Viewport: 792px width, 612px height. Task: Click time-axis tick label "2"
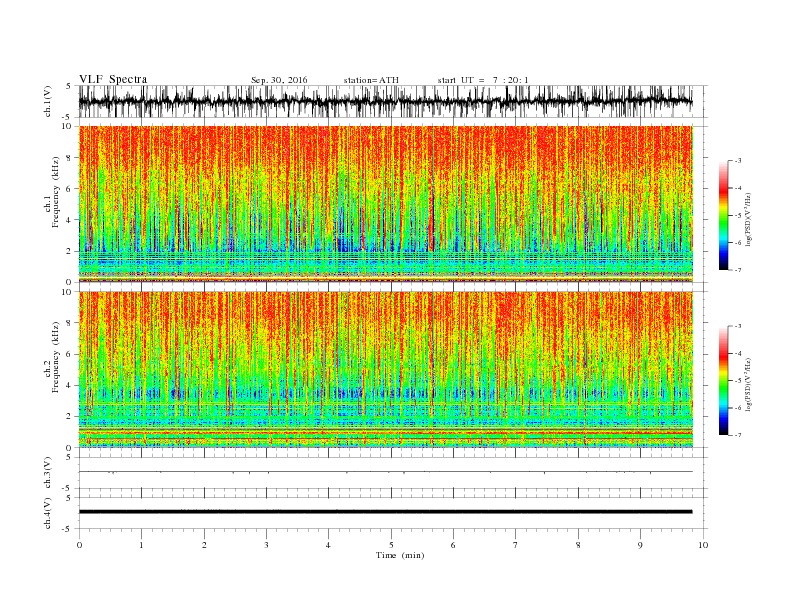[204, 545]
